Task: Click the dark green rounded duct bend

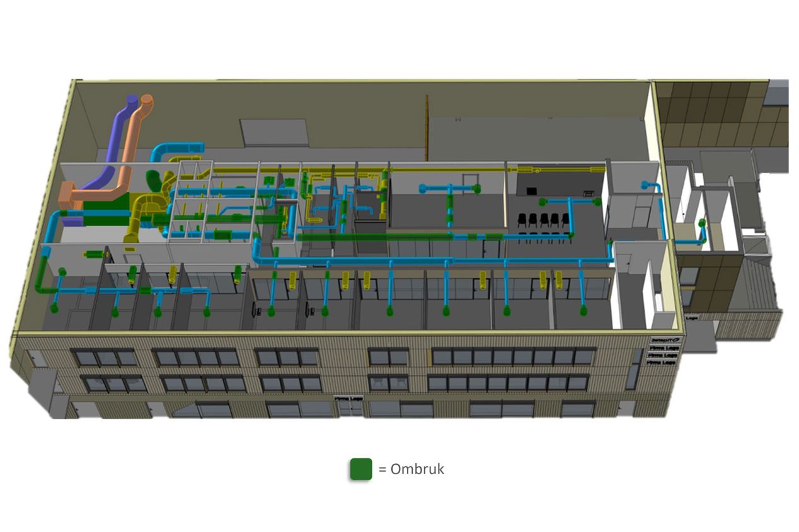Action: (x=153, y=180)
